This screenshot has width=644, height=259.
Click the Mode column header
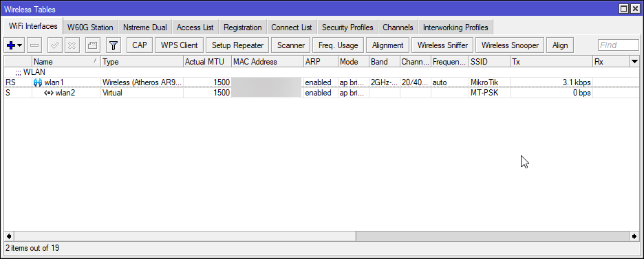353,62
